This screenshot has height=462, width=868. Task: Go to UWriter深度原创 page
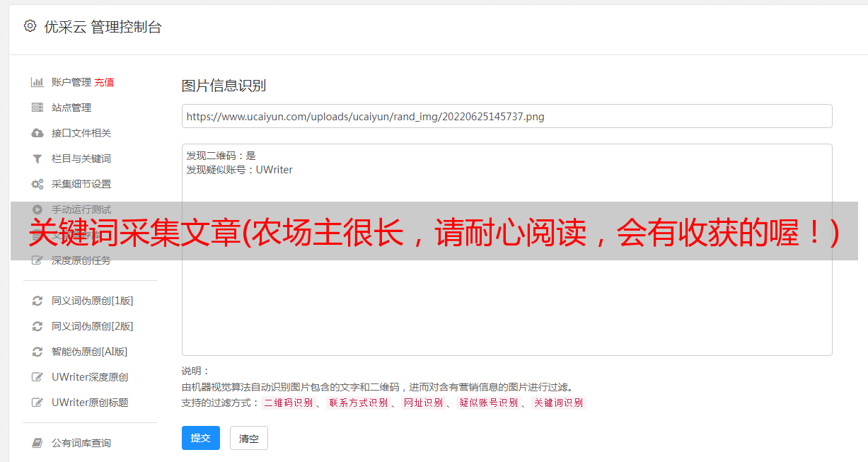point(90,377)
